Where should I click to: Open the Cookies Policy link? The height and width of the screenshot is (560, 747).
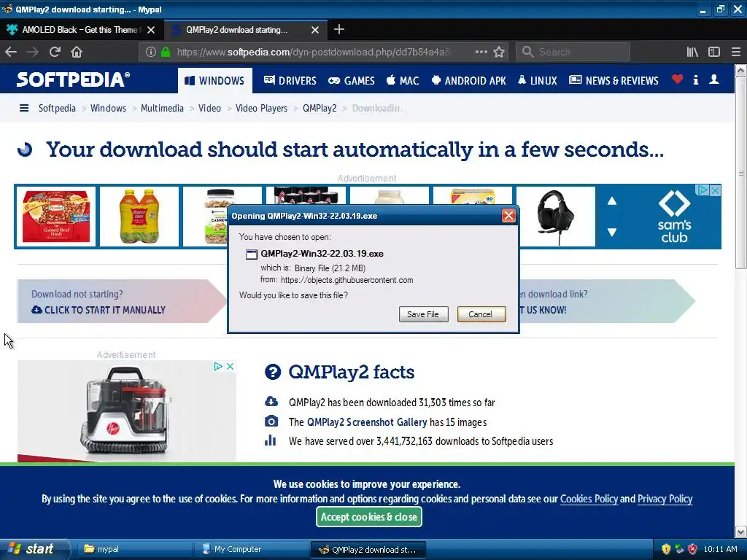tap(589, 499)
